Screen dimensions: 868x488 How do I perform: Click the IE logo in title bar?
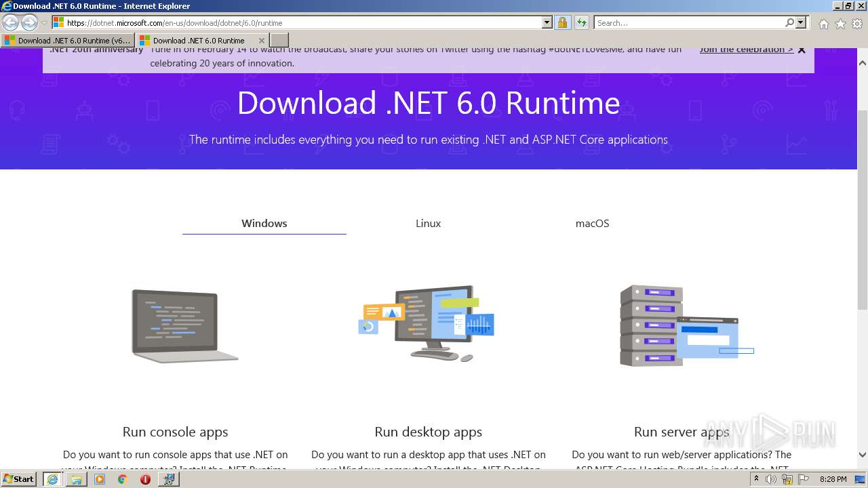pos(7,6)
